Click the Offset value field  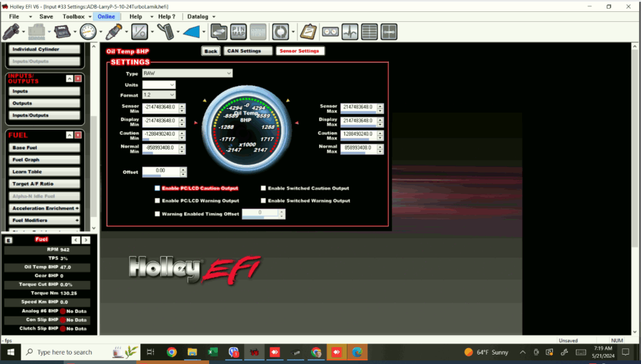coord(161,171)
